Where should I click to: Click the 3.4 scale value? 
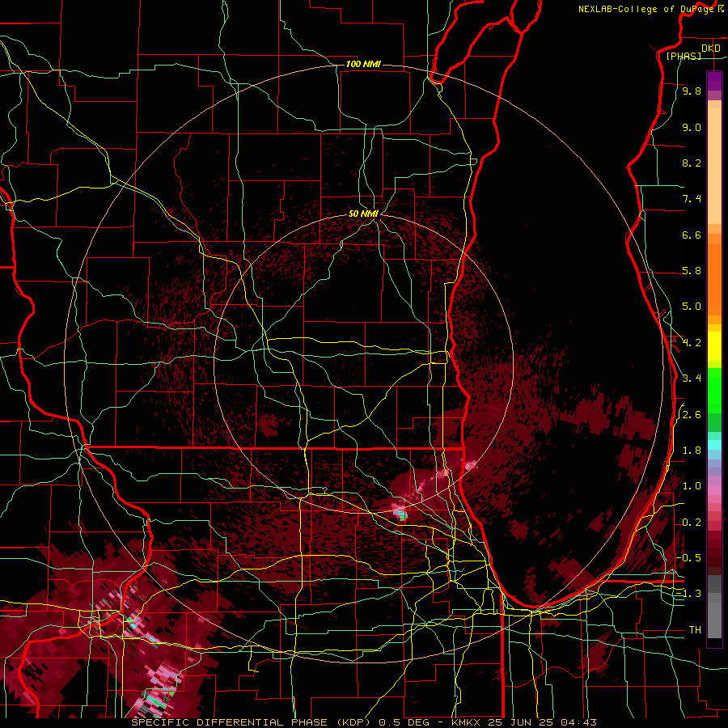692,379
